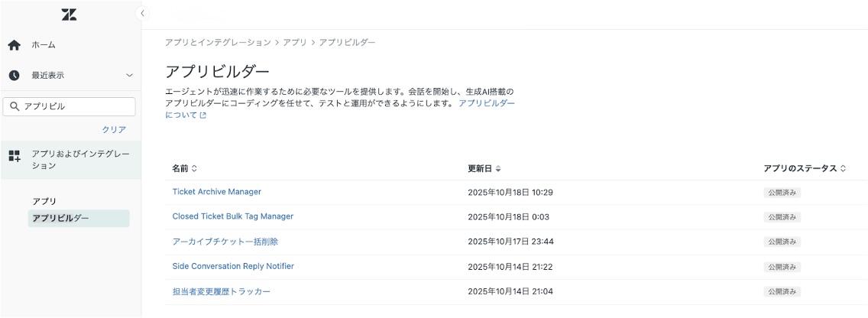The width and height of the screenshot is (868, 318).
Task: Open Side Conversation Reply Notifier app
Action: click(x=233, y=266)
